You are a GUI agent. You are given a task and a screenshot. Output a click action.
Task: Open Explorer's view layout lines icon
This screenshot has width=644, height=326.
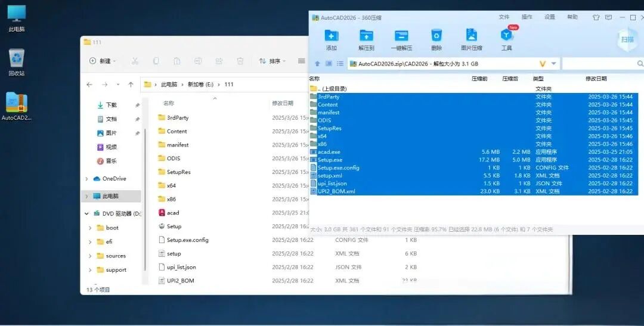[x=302, y=61]
